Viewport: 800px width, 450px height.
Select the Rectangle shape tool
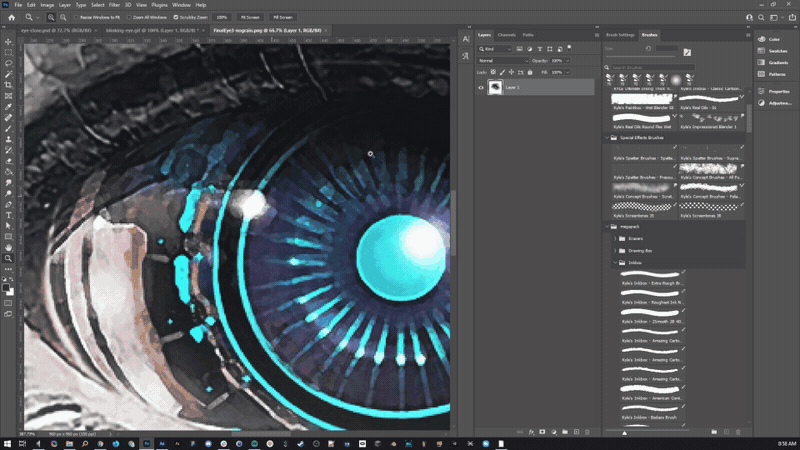coord(8,237)
